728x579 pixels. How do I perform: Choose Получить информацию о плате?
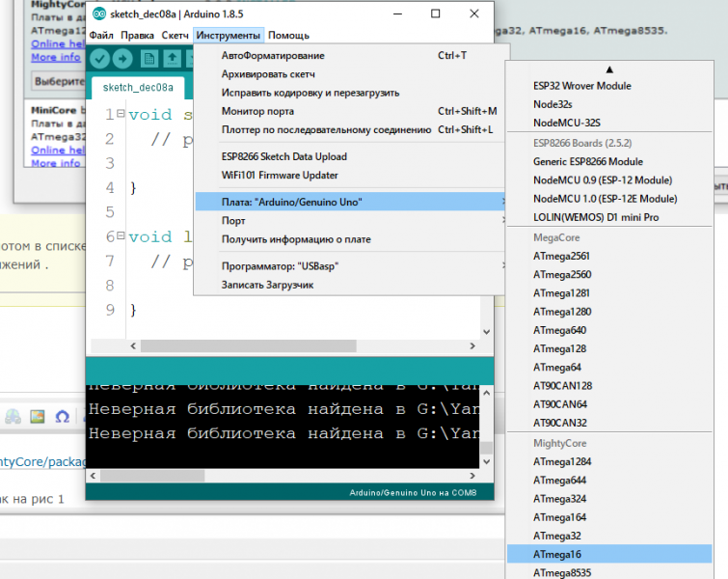click(350, 239)
